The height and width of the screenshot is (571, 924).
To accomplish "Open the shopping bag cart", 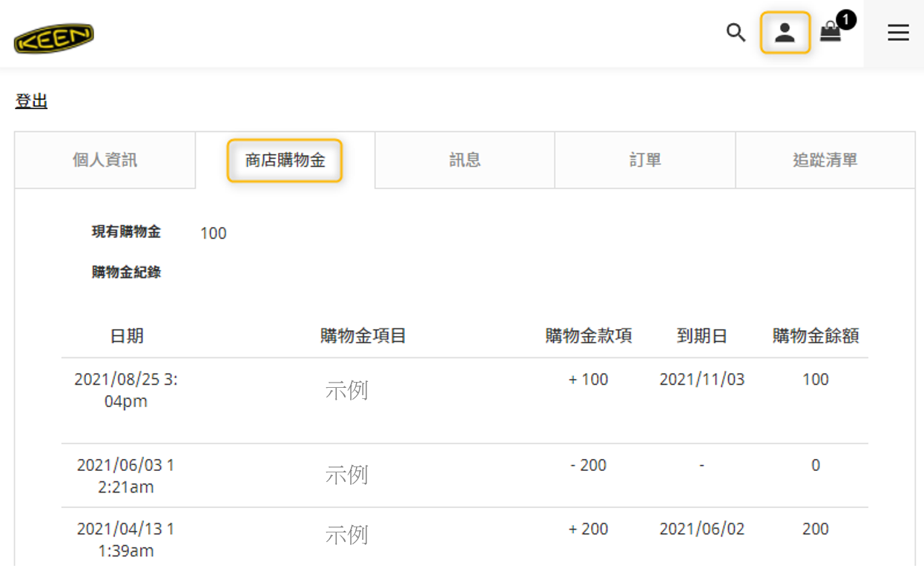I will (830, 33).
